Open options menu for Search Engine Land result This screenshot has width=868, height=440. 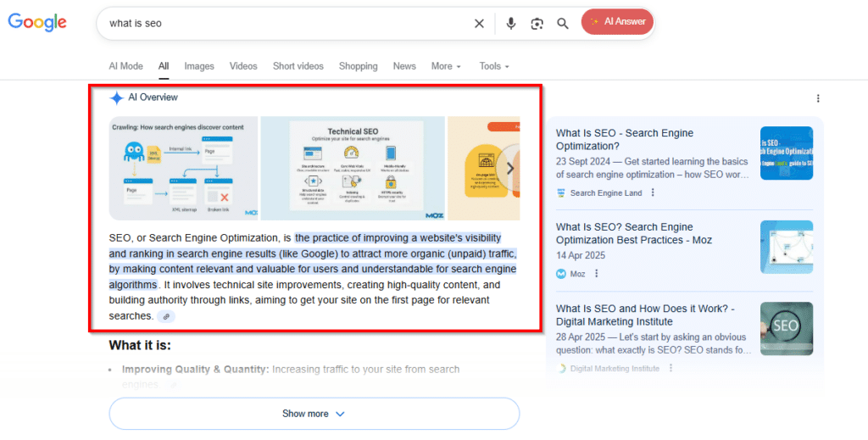(x=653, y=192)
